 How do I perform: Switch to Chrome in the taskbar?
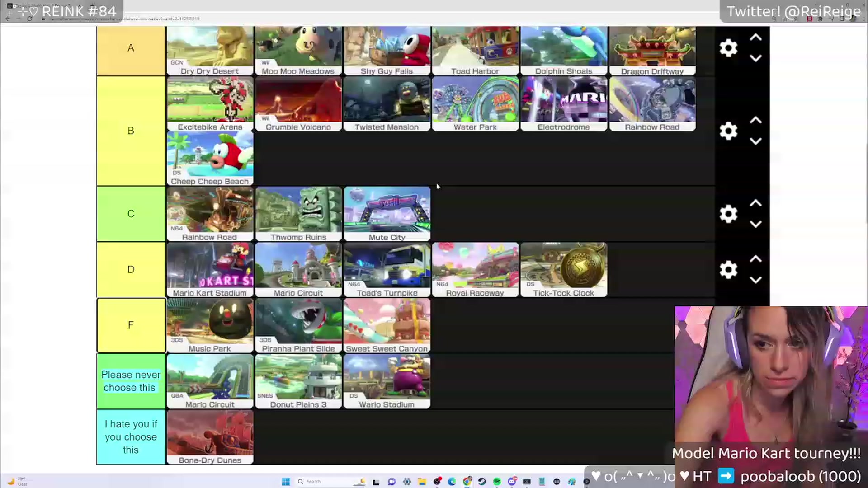(x=467, y=481)
